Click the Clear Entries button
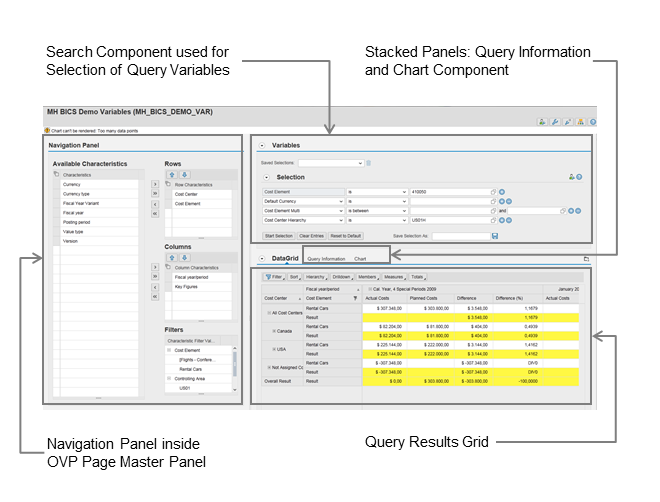Image resolution: width=660 pixels, height=502 pixels. click(311, 236)
